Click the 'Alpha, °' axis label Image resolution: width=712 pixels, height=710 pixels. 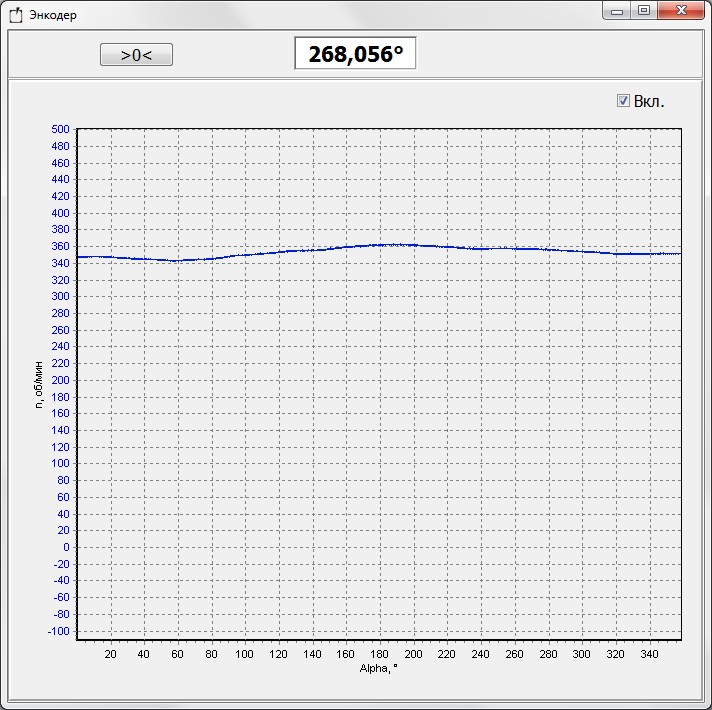click(378, 668)
